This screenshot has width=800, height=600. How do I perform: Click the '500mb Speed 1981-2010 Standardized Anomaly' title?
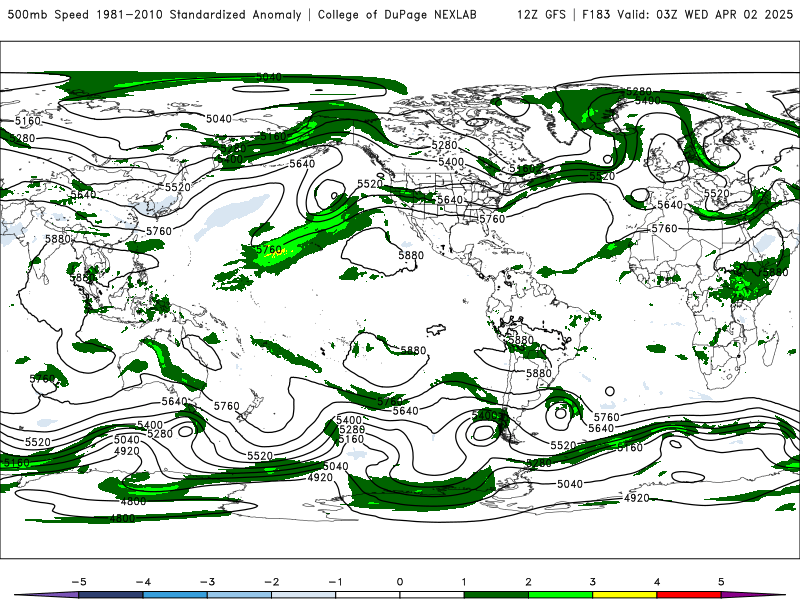click(x=155, y=14)
